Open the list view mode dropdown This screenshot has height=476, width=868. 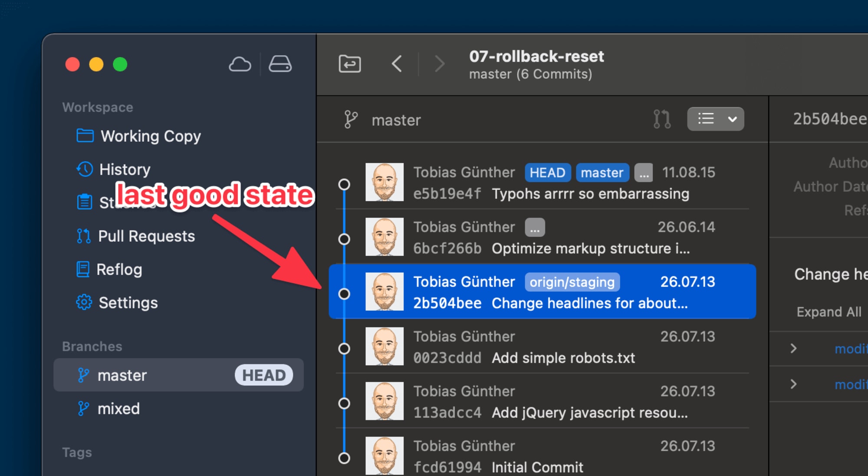click(715, 119)
